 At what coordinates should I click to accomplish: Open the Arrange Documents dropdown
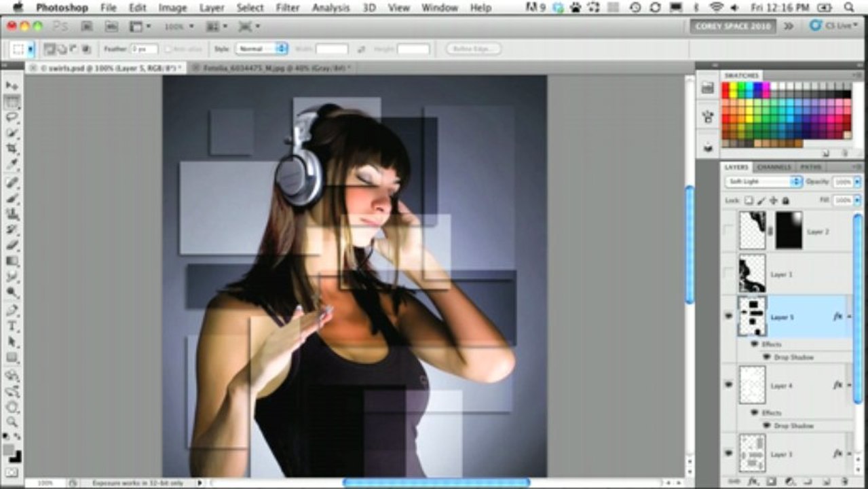pos(217,26)
